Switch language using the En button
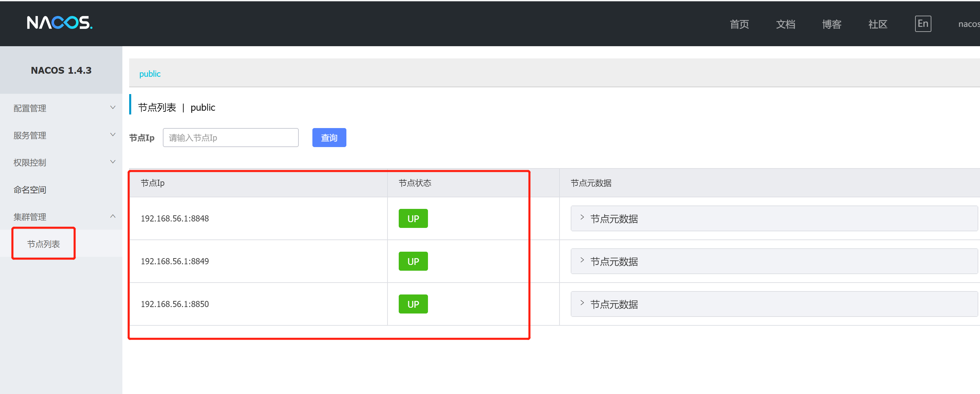This screenshot has height=394, width=980. pos(923,23)
